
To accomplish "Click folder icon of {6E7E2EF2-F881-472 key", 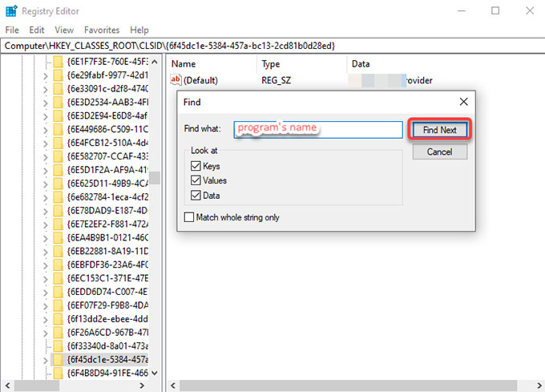I will point(58,224).
